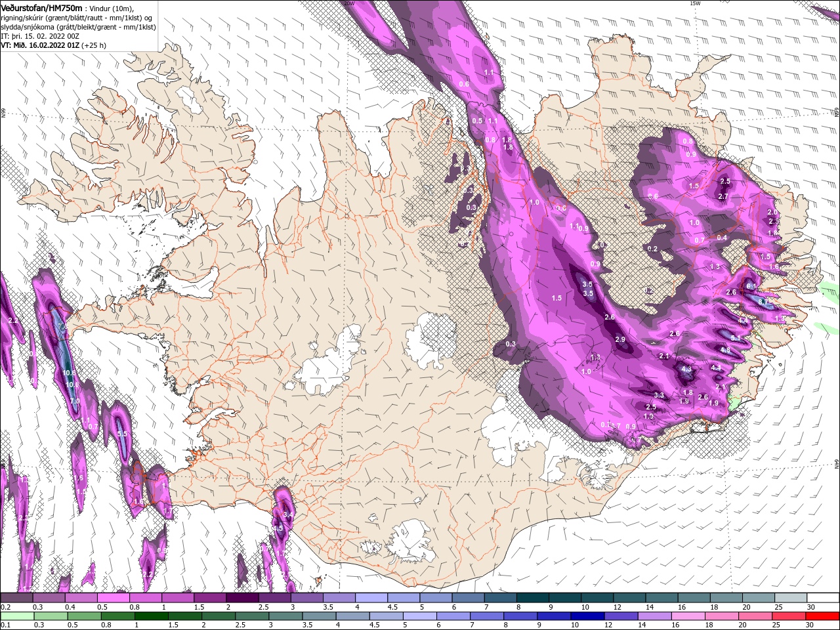This screenshot has width=840, height=630.
Task: Click the 'IT: þri. 15. 02. 2022 00Z' line
Action: [40, 36]
